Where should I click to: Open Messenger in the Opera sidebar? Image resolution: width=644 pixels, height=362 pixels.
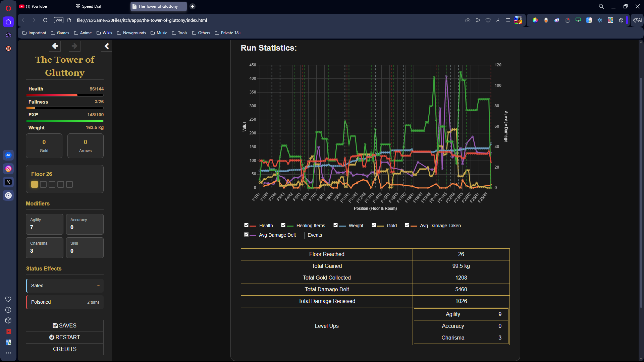[8, 155]
